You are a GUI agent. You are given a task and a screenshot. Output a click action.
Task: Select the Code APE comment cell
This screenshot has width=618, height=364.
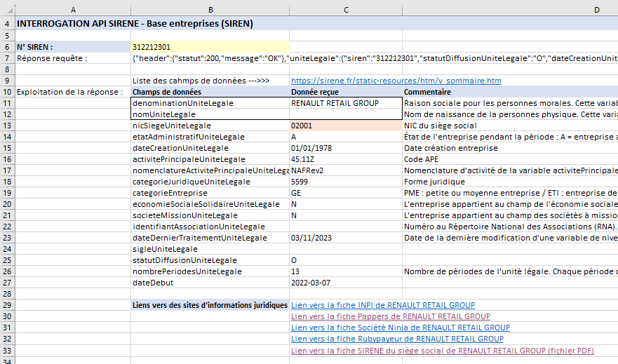pos(510,159)
